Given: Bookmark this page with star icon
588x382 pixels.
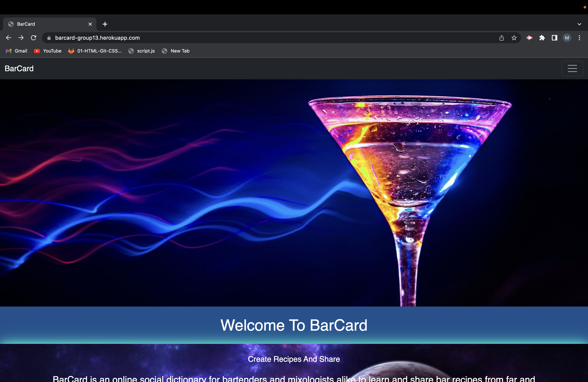Looking at the screenshot, I should (x=514, y=38).
